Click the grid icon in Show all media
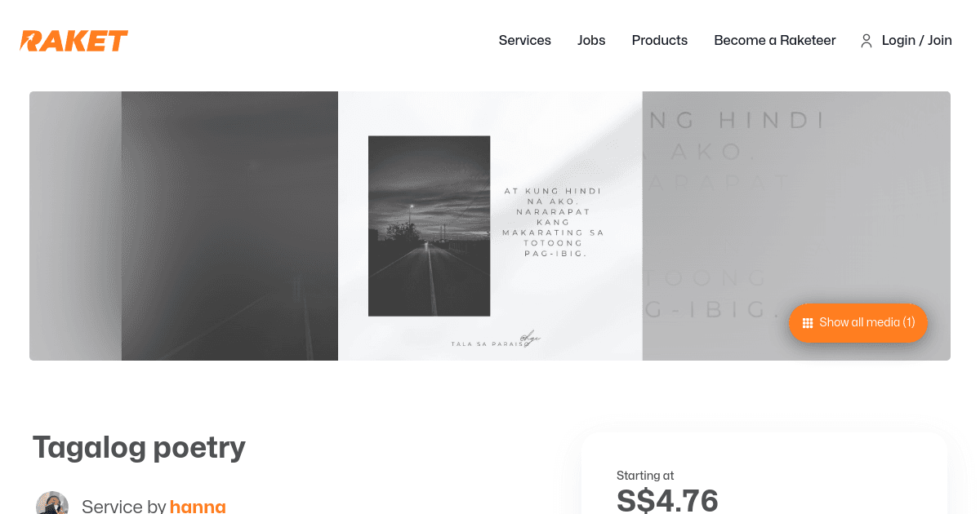980x514 pixels. [x=808, y=323]
